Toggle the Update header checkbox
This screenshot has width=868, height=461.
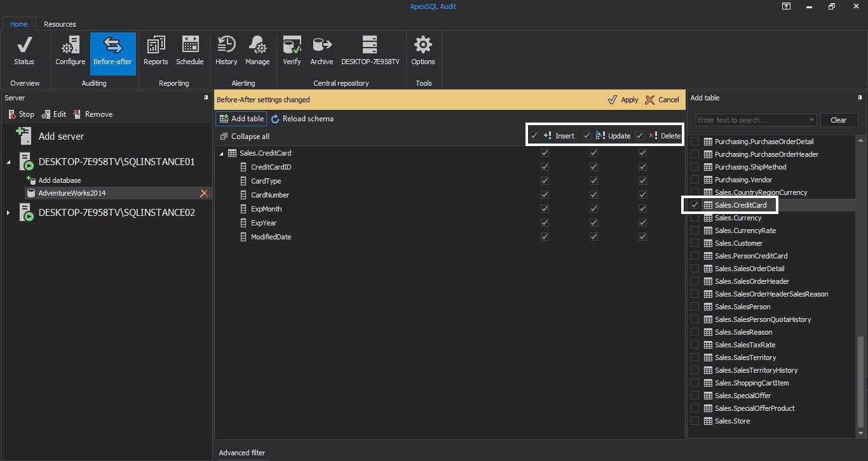(587, 136)
